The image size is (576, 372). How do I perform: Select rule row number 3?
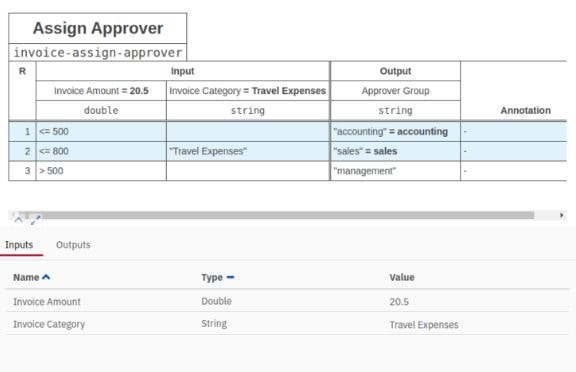[x=22, y=171]
